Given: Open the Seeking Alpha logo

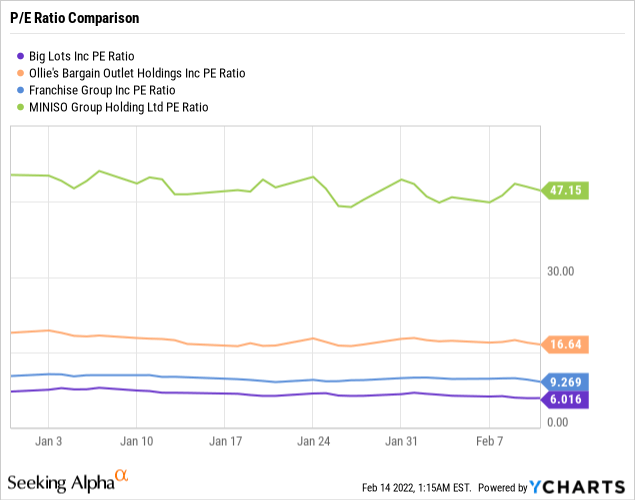Looking at the screenshot, I should coord(70,482).
